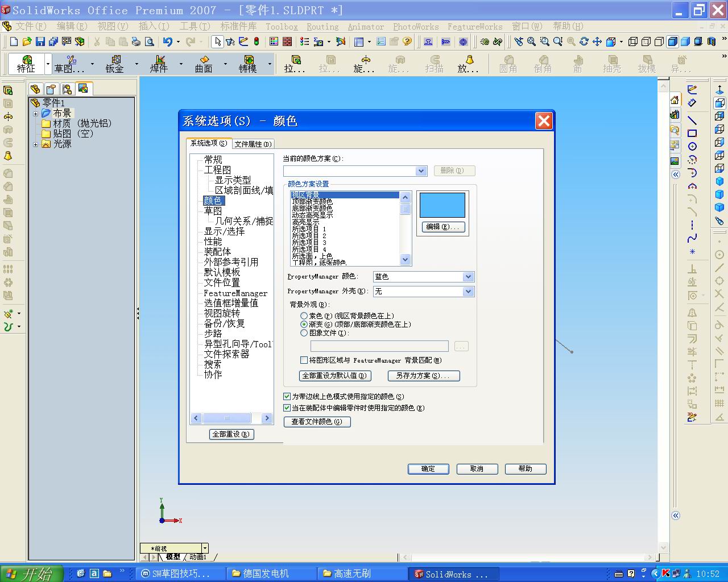Click the New document icon

coord(14,41)
